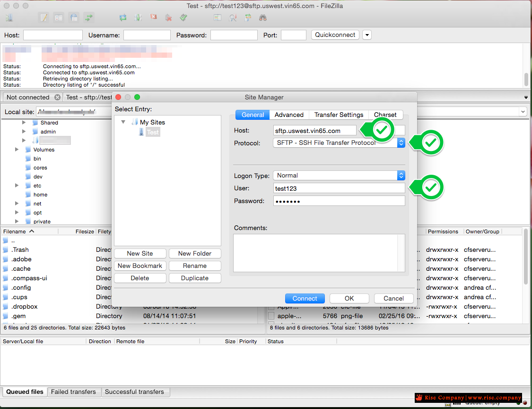Expand the Volumes folder node
532x409 pixels.
[17, 149]
